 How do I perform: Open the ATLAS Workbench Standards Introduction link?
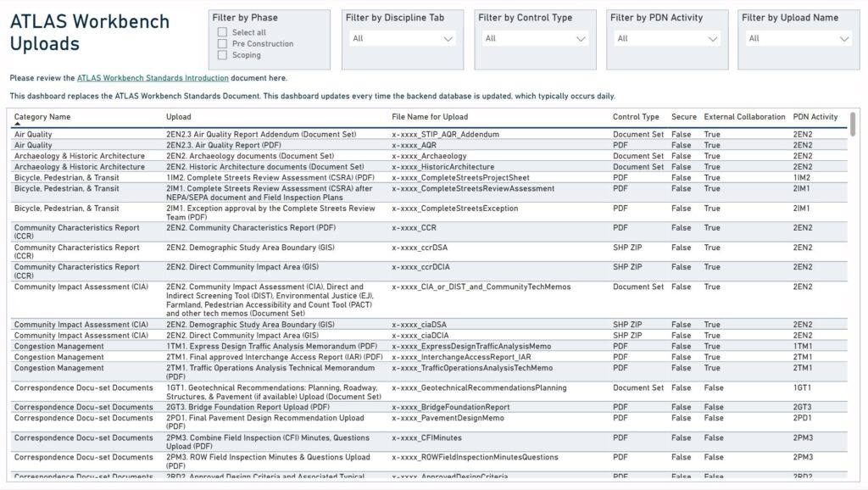(153, 78)
